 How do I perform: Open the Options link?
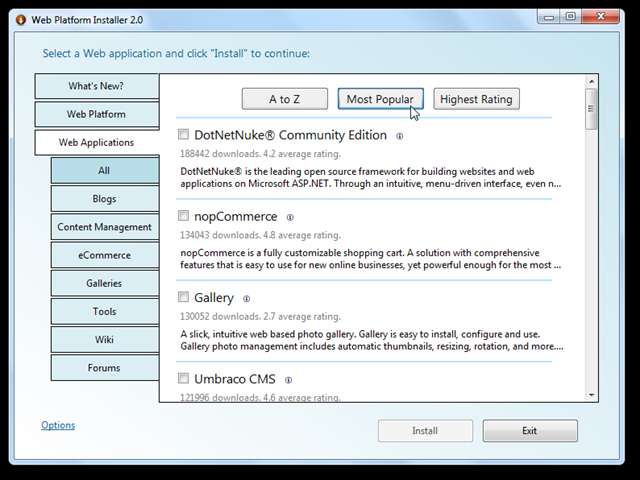[x=58, y=425]
